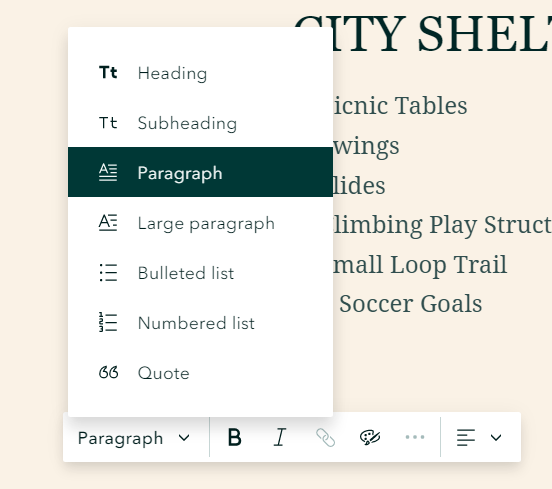The height and width of the screenshot is (489, 552).
Task: Collapse the Paragraph style dropdown
Action: pos(134,438)
